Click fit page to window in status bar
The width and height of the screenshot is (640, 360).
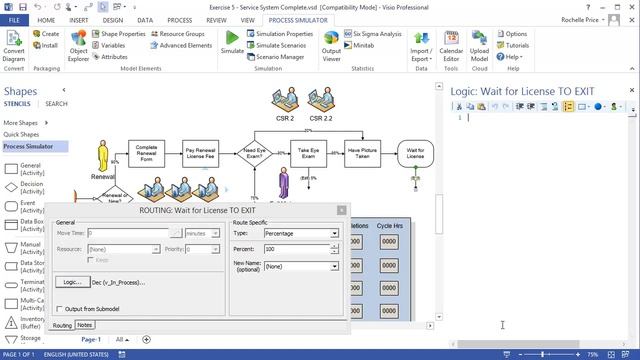point(611,354)
